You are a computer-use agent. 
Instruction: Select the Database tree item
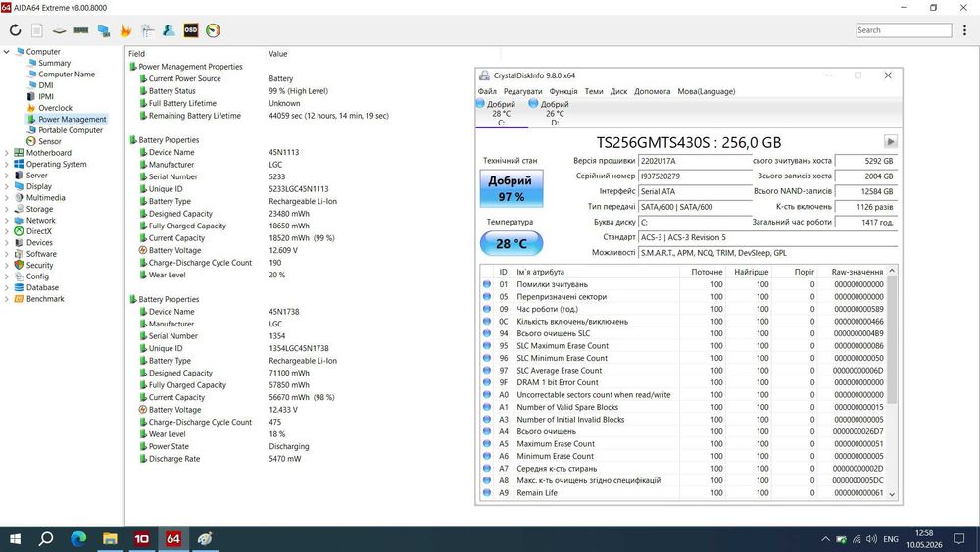pos(42,288)
